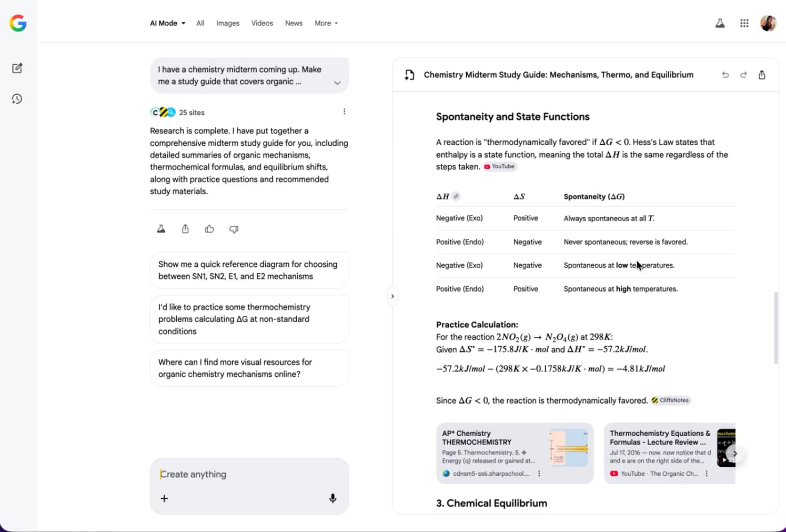
Task: Select the SN1, SN2, E1, E2 diagram suggestion
Action: coord(249,270)
